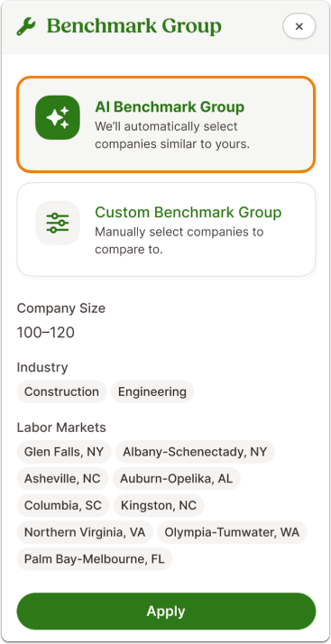The height and width of the screenshot is (644, 331).
Task: Apply the benchmark group selection
Action: (x=166, y=612)
